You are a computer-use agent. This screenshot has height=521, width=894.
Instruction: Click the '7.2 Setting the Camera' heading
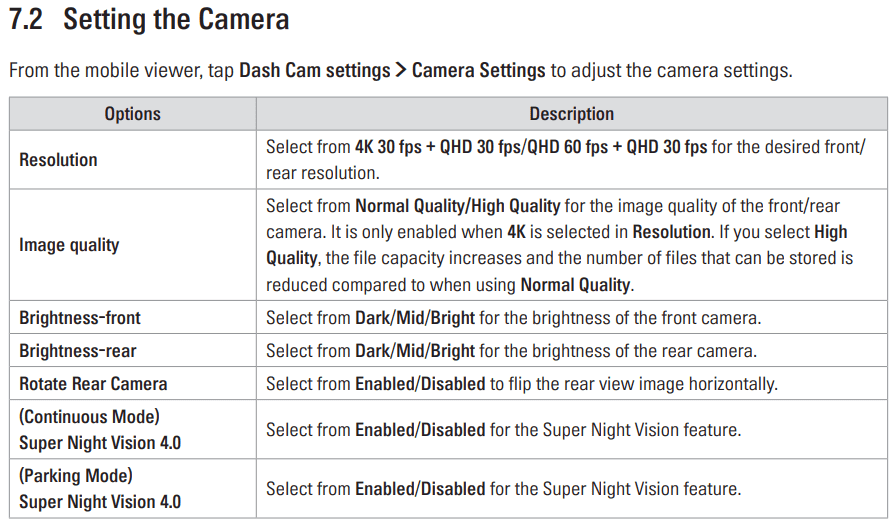point(149,19)
